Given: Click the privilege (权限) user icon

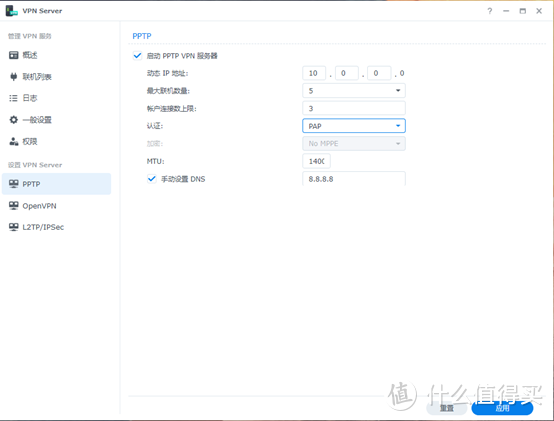Looking at the screenshot, I should point(13,142).
